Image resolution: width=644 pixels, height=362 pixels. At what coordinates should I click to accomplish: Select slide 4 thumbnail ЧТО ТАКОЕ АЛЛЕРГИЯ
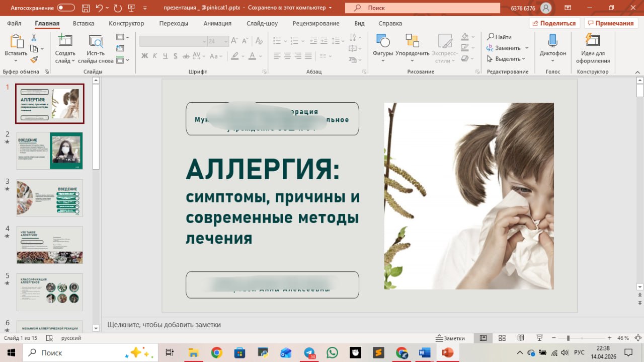pos(50,245)
